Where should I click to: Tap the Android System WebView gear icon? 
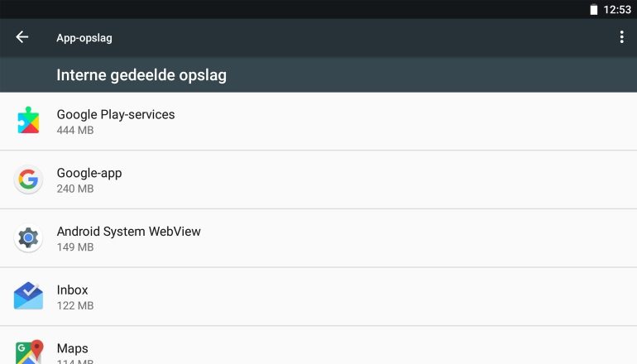coord(28,238)
